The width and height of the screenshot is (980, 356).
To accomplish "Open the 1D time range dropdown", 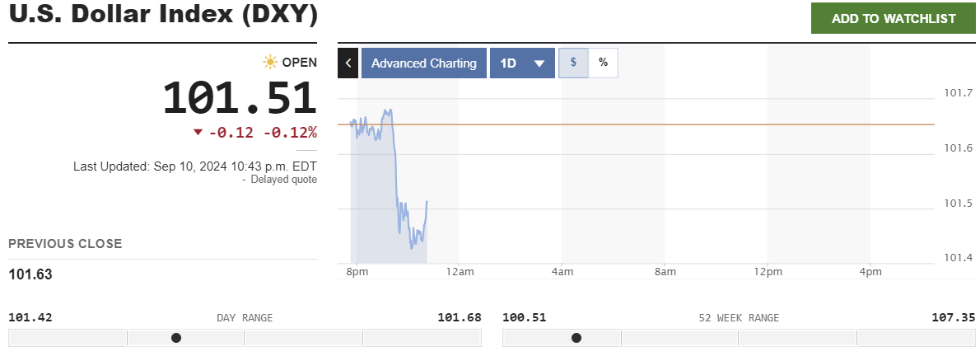I will click(522, 63).
